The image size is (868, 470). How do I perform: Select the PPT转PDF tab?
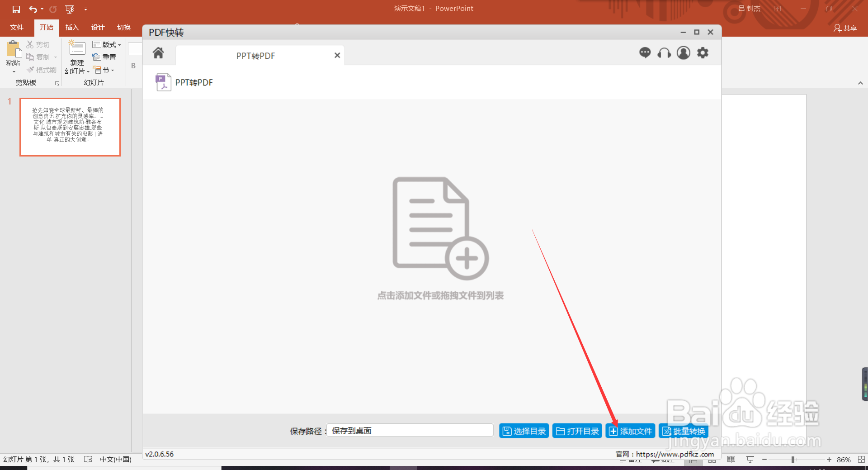coord(260,56)
